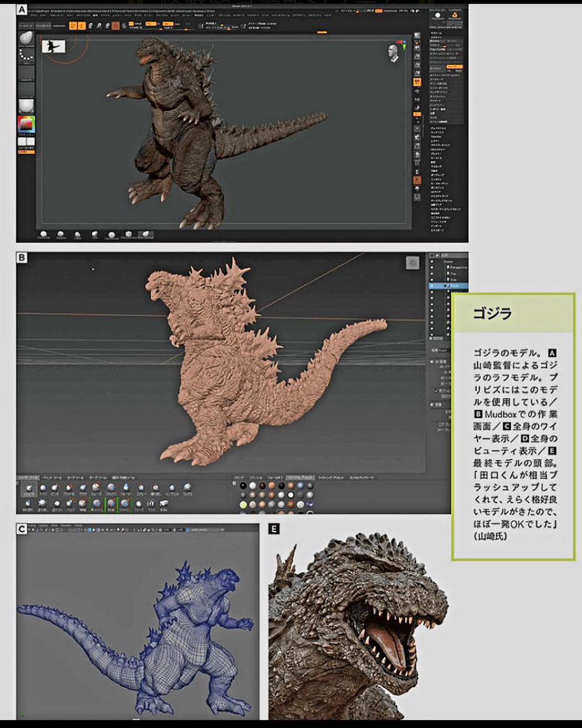Click Godzilla silhouette thumbnail in ZBrush viewport
Viewport: 582px width, 728px height.
[53, 46]
